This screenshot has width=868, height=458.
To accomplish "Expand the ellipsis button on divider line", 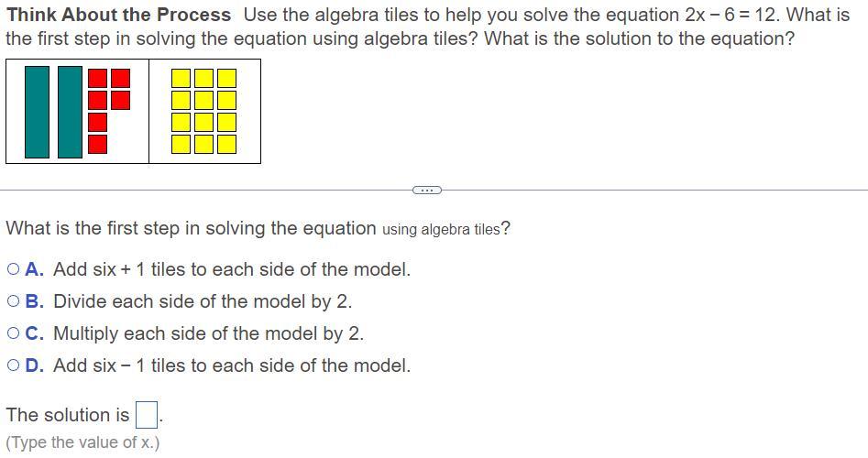I will click(x=426, y=190).
